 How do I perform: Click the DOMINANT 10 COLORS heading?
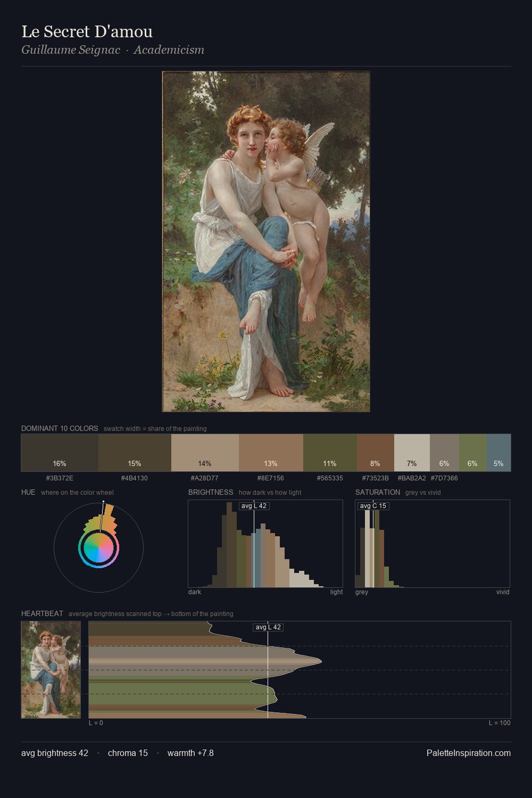(60, 428)
